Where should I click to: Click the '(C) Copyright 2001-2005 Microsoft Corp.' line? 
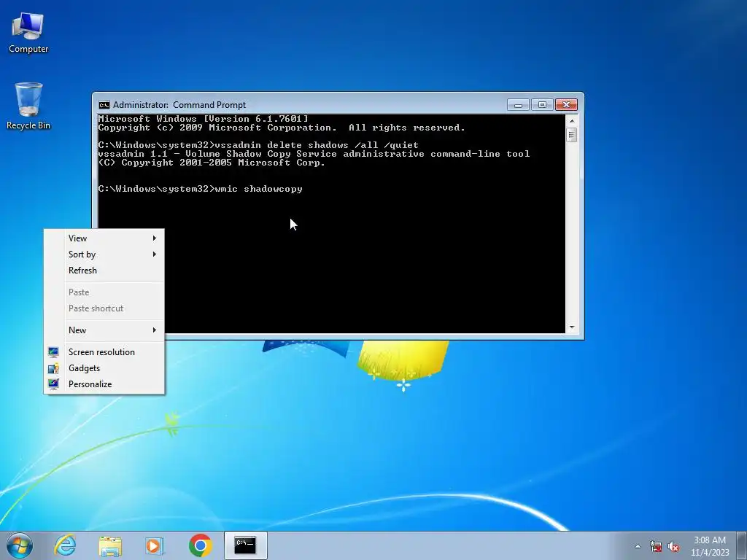212,163
